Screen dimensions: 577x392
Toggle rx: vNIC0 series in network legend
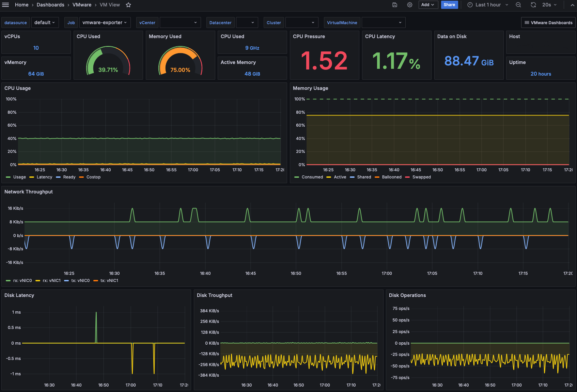click(x=22, y=281)
